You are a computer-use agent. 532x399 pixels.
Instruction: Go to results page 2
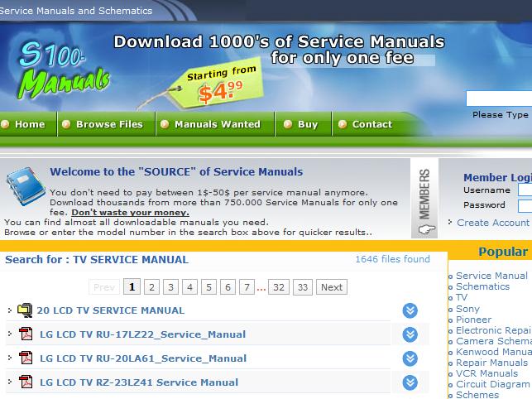click(x=151, y=287)
